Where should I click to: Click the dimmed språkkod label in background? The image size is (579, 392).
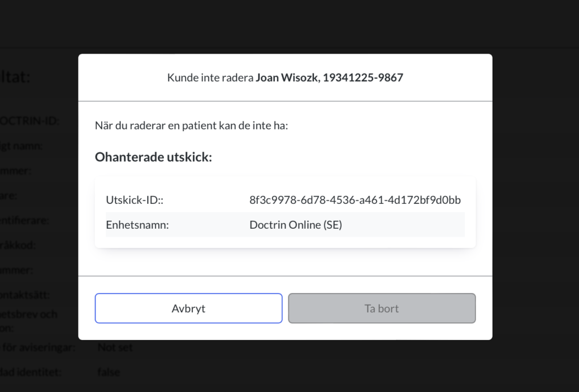18,245
